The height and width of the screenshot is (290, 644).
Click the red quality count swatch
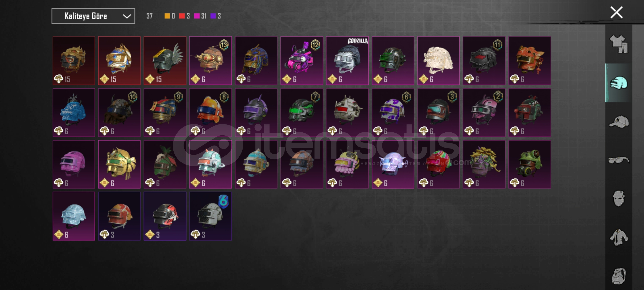(x=182, y=16)
